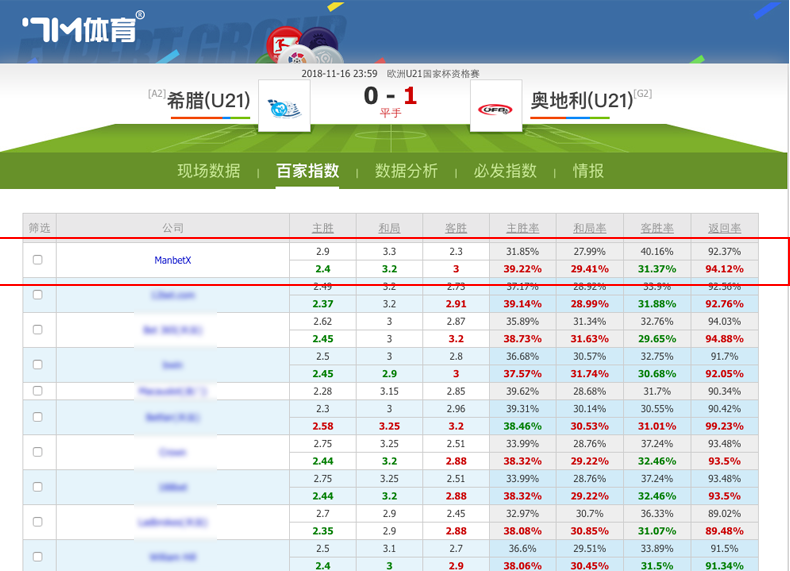Viewport: 790px width, 571px height.
Task: Sort by the 客胜 column header
Action: pos(456,227)
